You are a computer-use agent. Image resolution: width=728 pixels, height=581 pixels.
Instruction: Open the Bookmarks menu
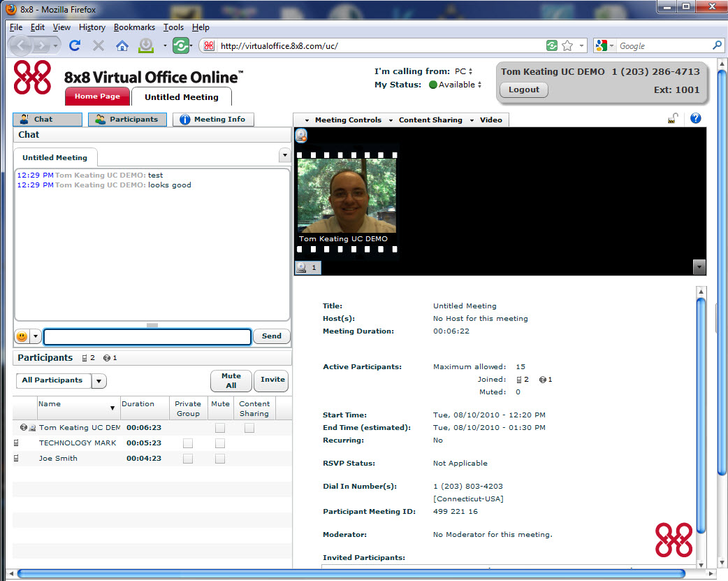(x=134, y=27)
